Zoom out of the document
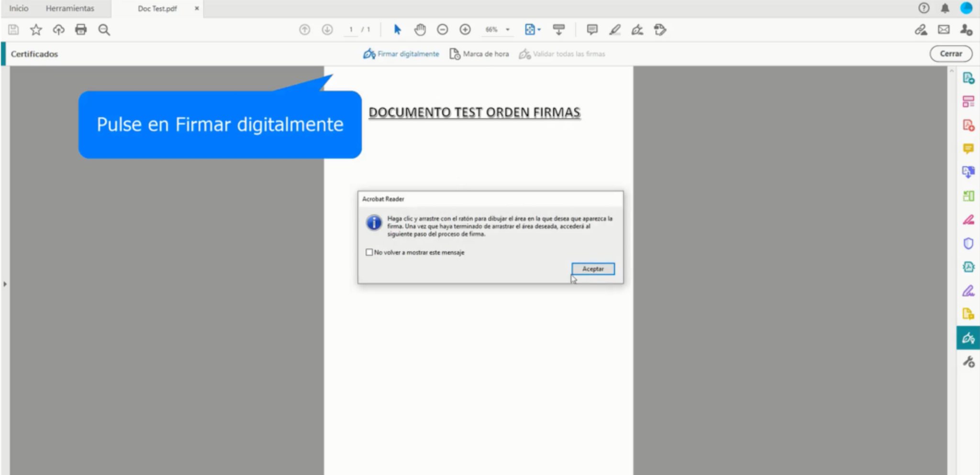 pyautogui.click(x=442, y=30)
